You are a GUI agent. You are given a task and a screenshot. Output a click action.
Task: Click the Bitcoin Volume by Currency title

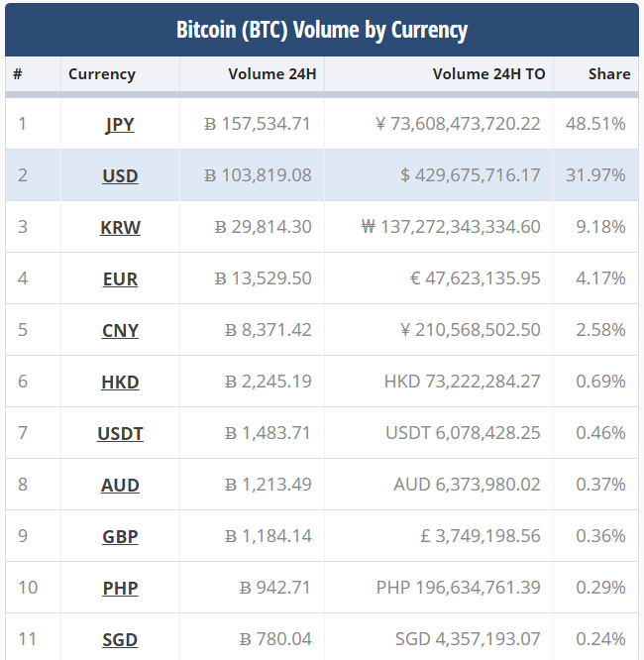tap(322, 30)
